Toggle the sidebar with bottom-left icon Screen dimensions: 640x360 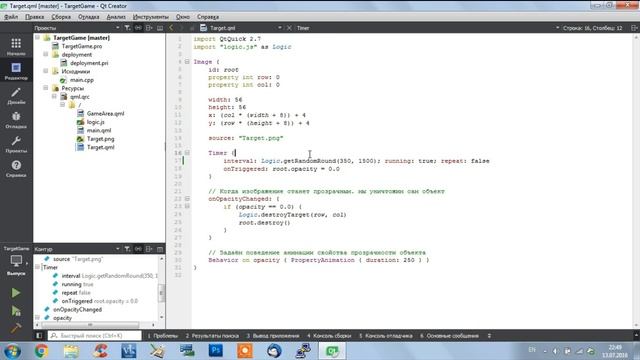[39, 336]
